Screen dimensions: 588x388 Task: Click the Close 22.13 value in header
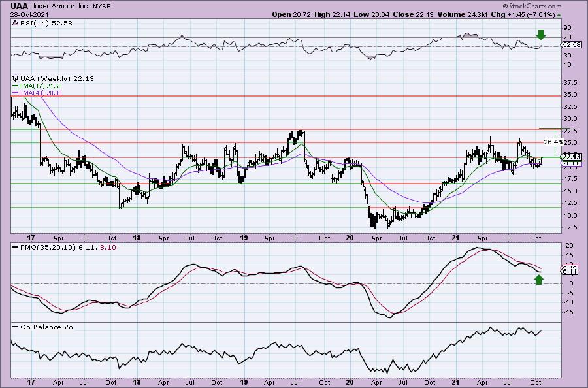coord(414,14)
